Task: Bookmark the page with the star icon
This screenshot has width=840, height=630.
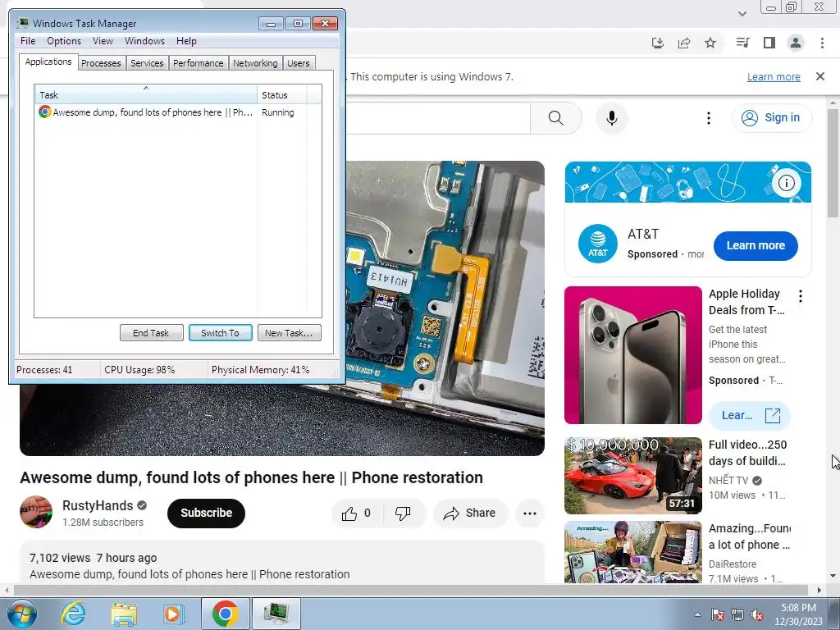Action: [710, 43]
